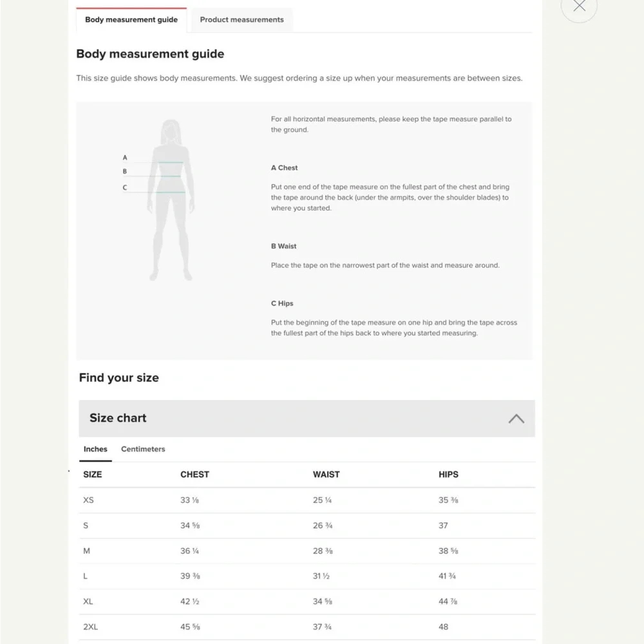Collapse the Size chart section
This screenshot has width=644, height=644.
click(x=516, y=419)
